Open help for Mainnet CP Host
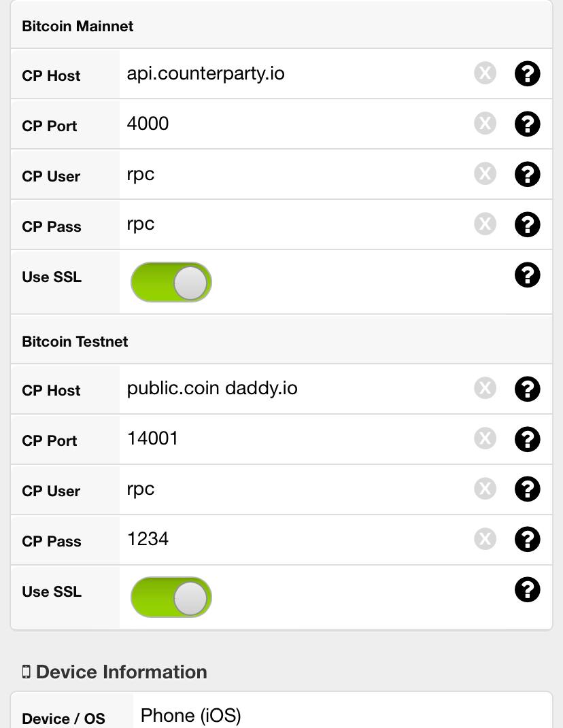 coord(527,73)
